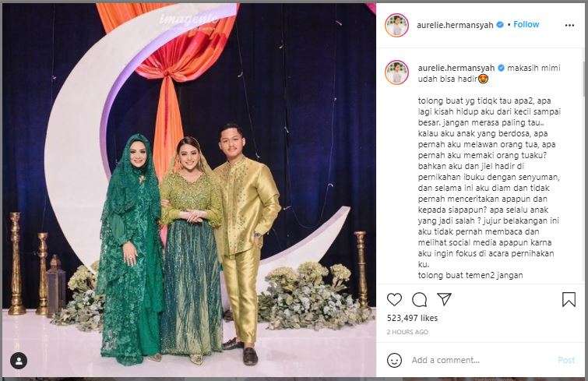Save post with the bookmark icon
The height and width of the screenshot is (381, 588).
[x=569, y=300]
